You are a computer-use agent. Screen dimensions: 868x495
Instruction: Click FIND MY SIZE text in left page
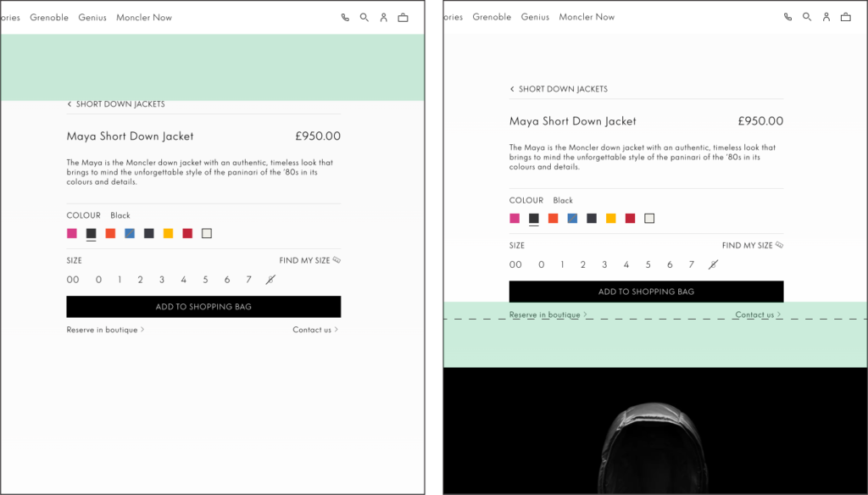coord(304,260)
